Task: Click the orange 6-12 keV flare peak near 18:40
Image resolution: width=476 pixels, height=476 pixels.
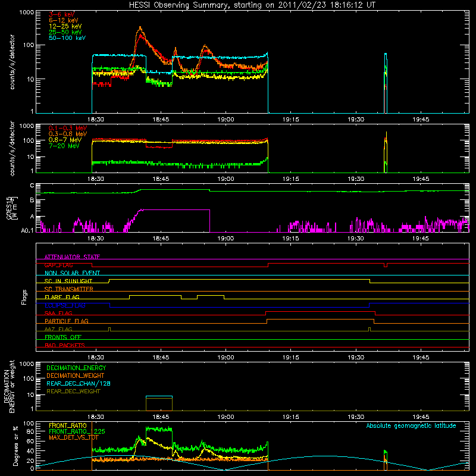Action: 140,28
